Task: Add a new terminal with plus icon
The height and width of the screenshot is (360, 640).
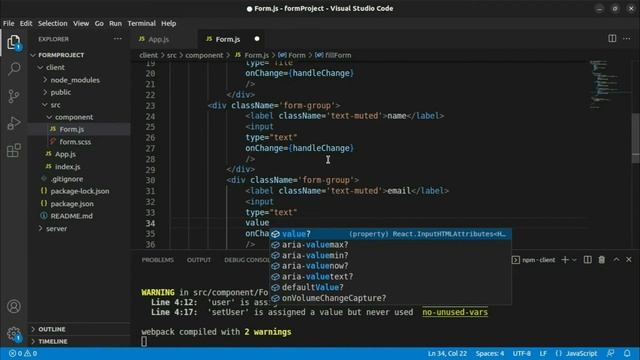Action: [x=565, y=260]
